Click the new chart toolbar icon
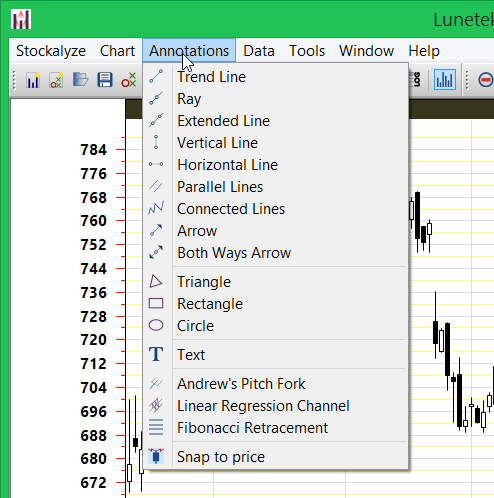This screenshot has height=498, width=494. 33,80
